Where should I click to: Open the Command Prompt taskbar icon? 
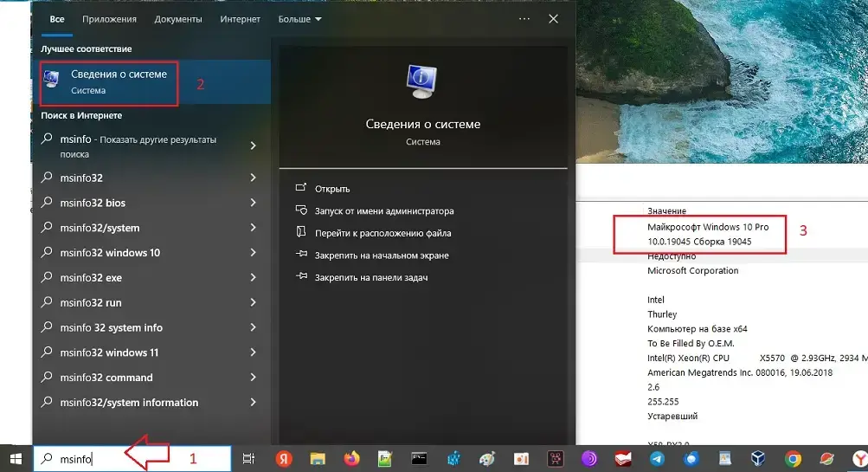(419, 459)
